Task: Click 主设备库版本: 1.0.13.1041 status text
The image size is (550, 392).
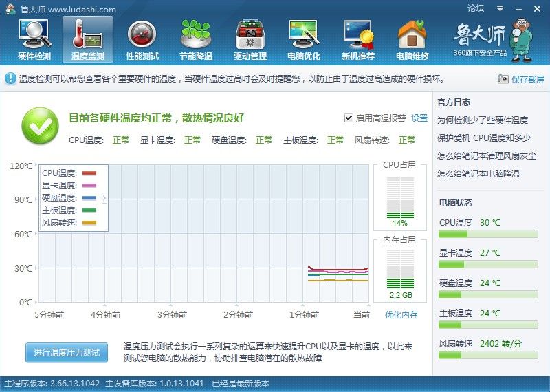Action: point(155,384)
